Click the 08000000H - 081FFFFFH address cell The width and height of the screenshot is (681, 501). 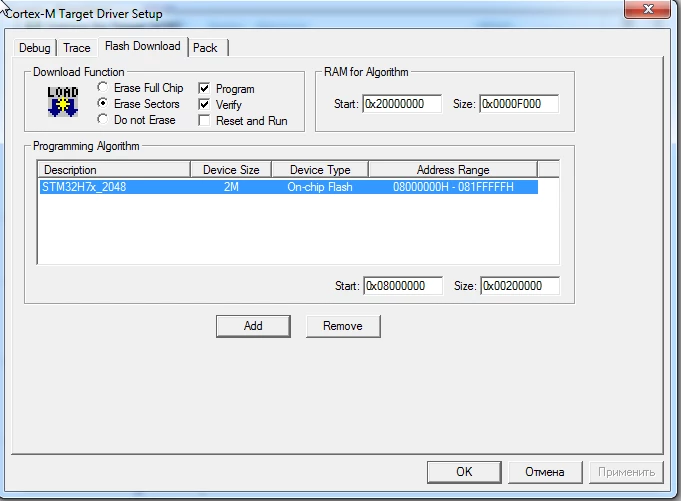click(453, 187)
